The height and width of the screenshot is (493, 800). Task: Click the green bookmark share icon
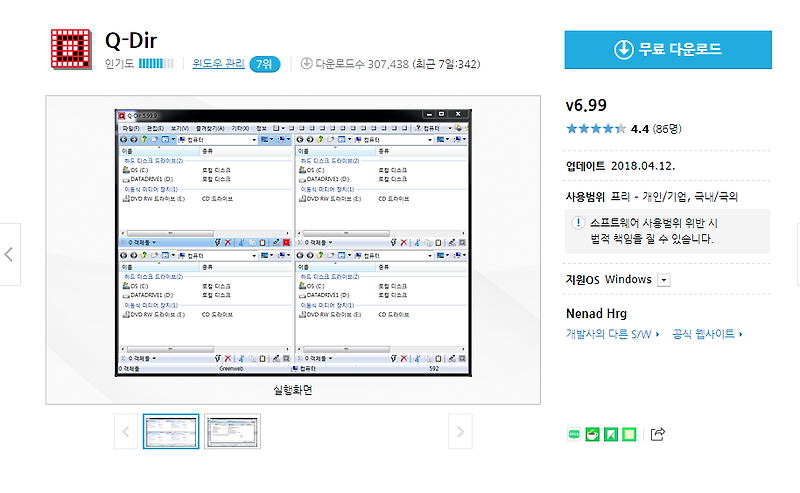(611, 434)
